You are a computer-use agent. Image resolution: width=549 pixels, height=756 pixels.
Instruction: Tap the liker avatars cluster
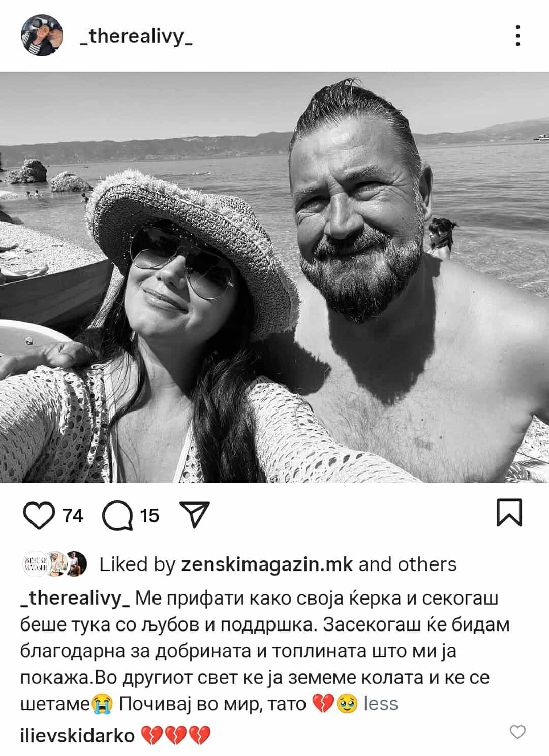(x=54, y=564)
